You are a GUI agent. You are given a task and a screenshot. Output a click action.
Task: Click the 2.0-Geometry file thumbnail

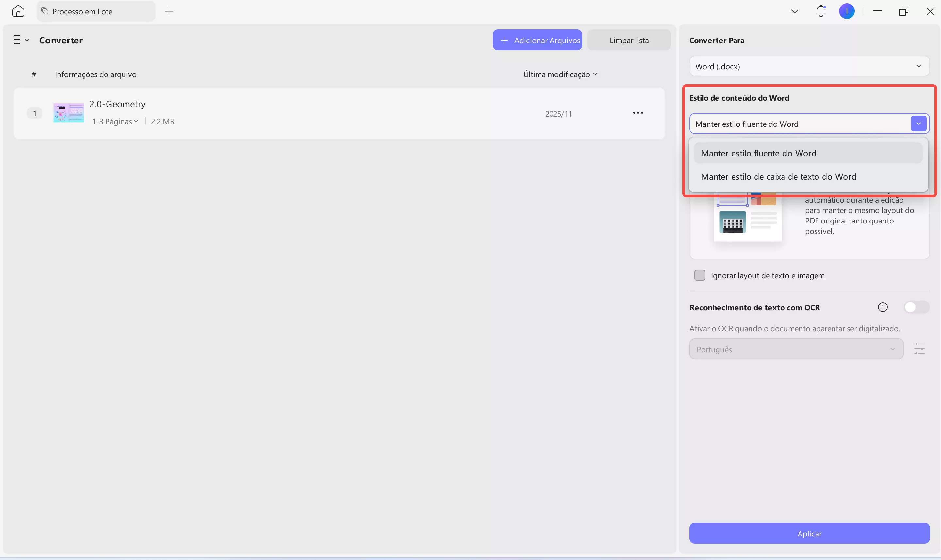pos(68,113)
